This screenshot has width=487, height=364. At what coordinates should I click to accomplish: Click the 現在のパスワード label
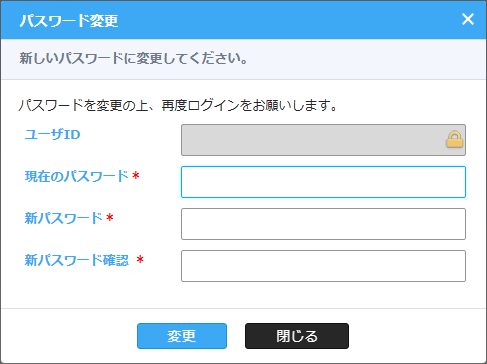point(77,176)
